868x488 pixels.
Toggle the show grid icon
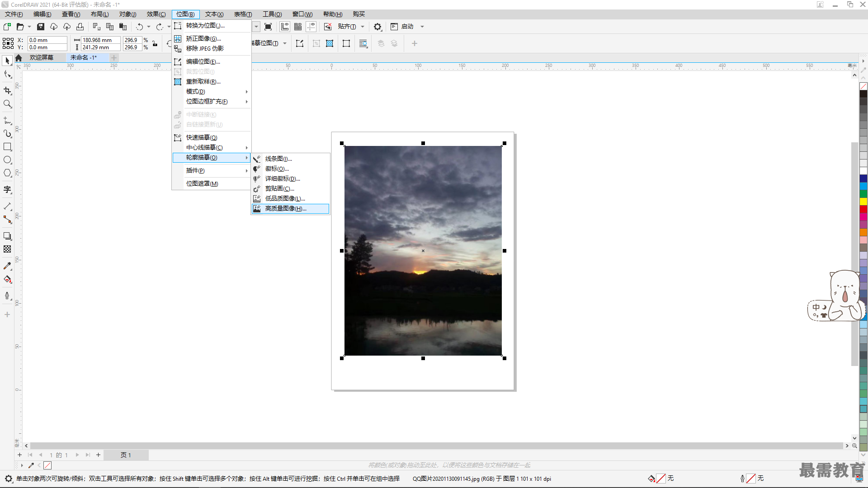coord(298,27)
